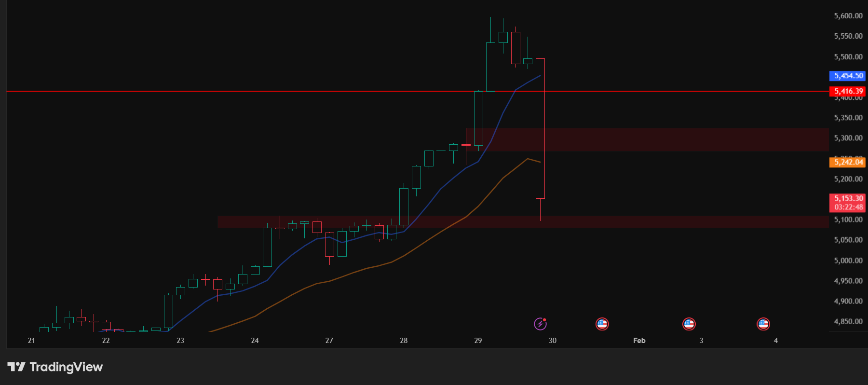The width and height of the screenshot is (868, 385).
Task: Click the 5,000.00 price scale label
Action: coord(848,261)
